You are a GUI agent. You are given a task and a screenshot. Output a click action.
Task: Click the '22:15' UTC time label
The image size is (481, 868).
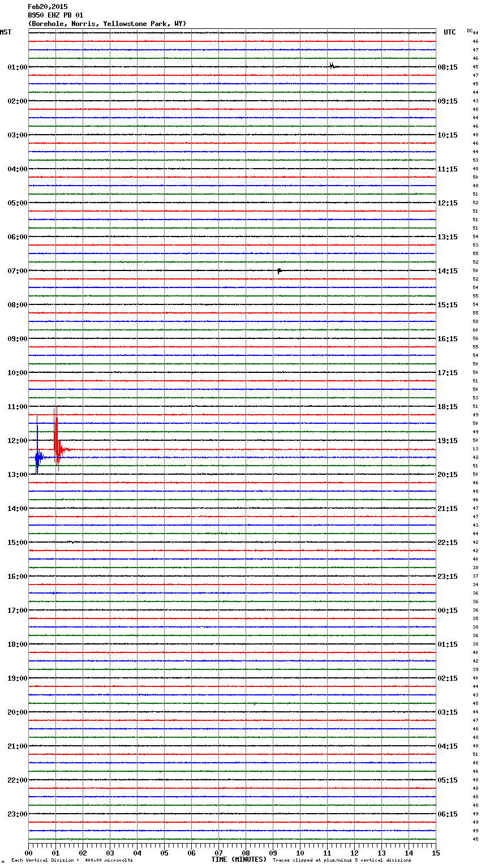tap(448, 543)
